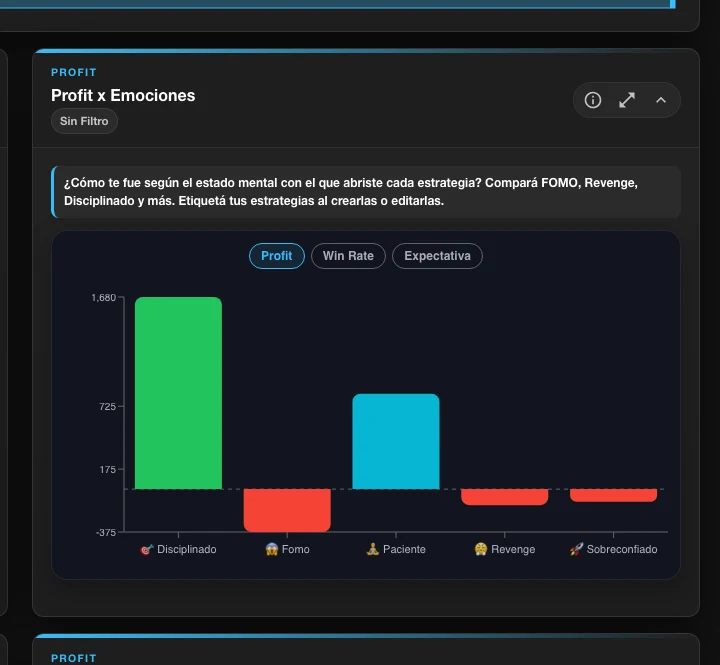This screenshot has height=665, width=720.
Task: Click the green Disciplinado bar
Action: point(178,393)
